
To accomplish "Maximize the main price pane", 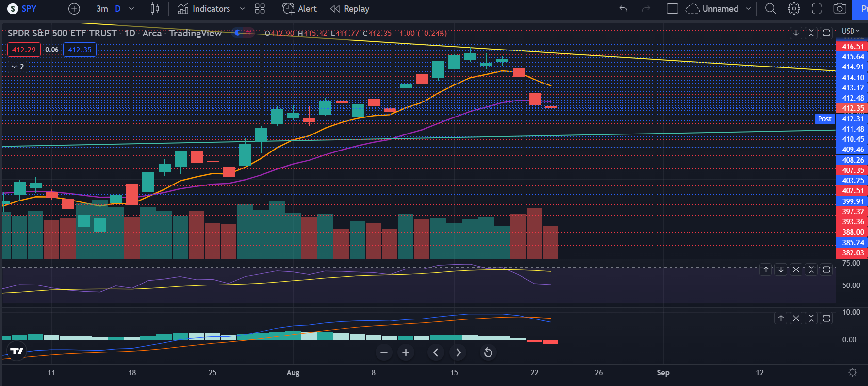I will [x=826, y=33].
